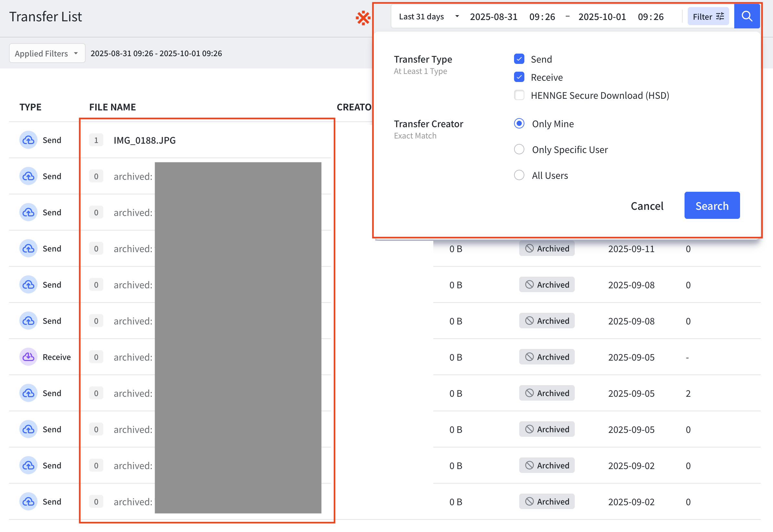773x532 pixels.
Task: Sort by the TYPE column header
Action: point(30,107)
